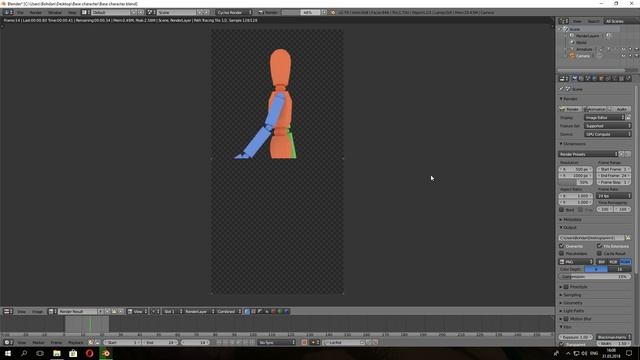Click the Render properties tab icon
The width and height of the screenshot is (640, 360).
point(575,78)
